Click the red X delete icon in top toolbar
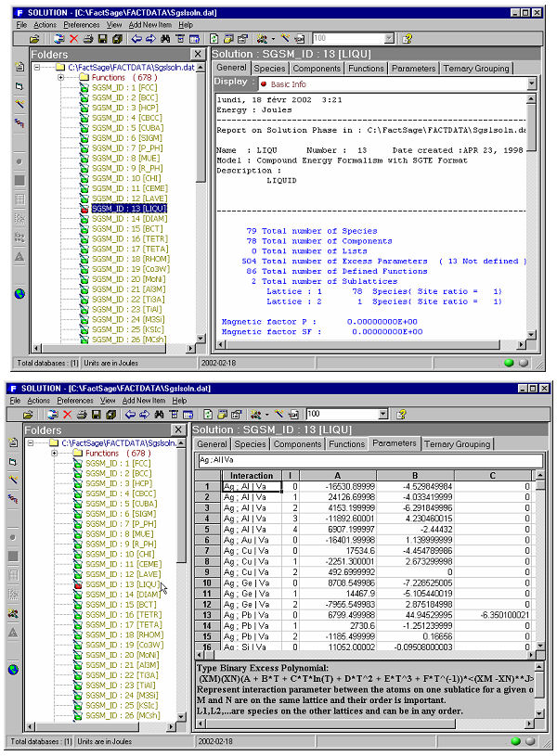The width and height of the screenshot is (557, 756). click(x=72, y=40)
